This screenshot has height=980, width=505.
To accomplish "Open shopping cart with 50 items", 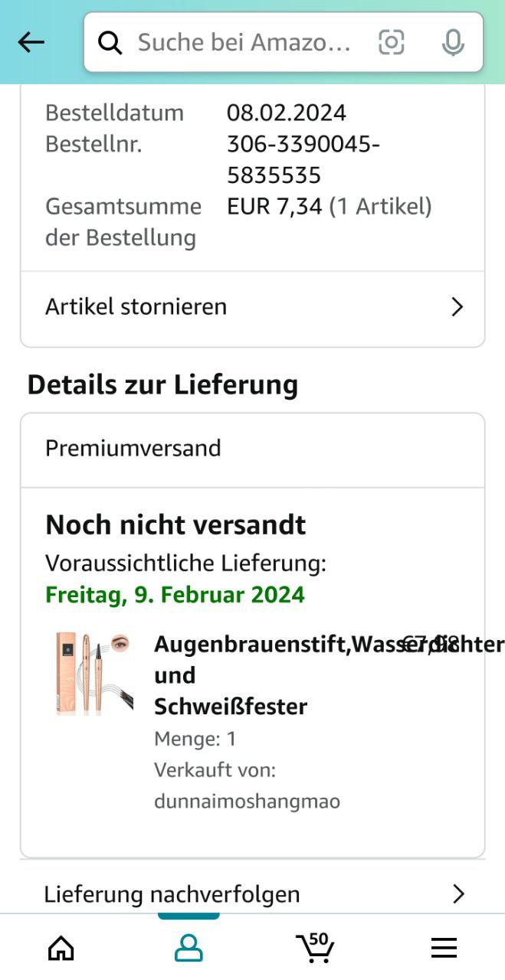I will [x=314, y=947].
